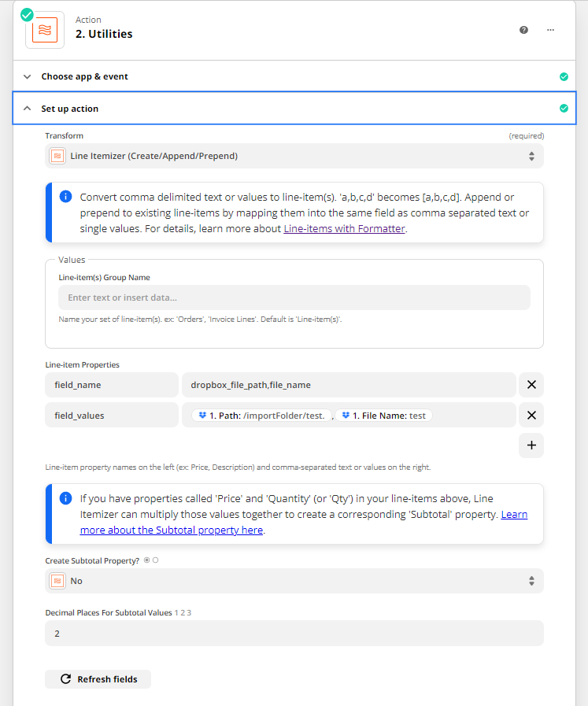Click formatter icon in the No dropdown
588x706 pixels.
[x=57, y=581]
